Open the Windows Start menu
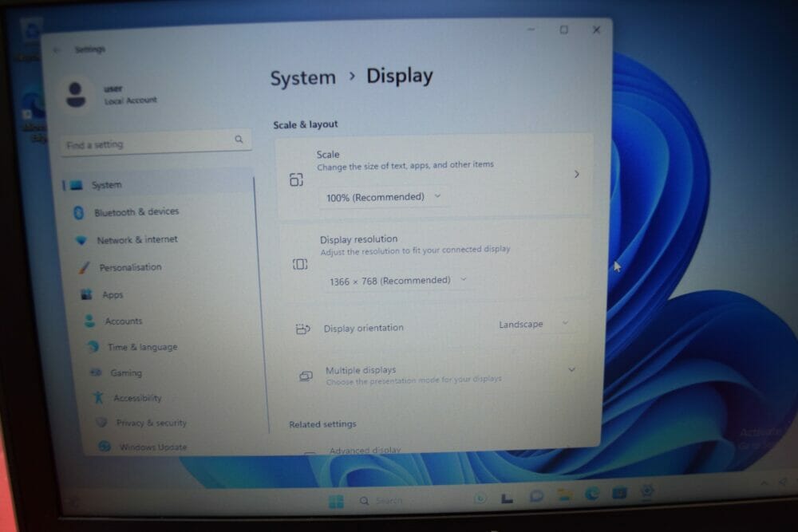Screen dimensions: 798x532 point(336,502)
